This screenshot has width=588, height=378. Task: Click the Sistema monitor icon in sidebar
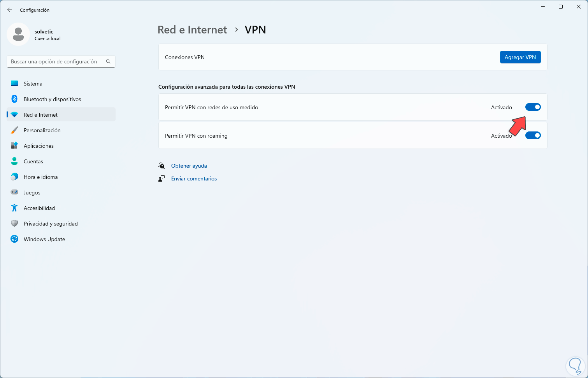click(x=14, y=84)
